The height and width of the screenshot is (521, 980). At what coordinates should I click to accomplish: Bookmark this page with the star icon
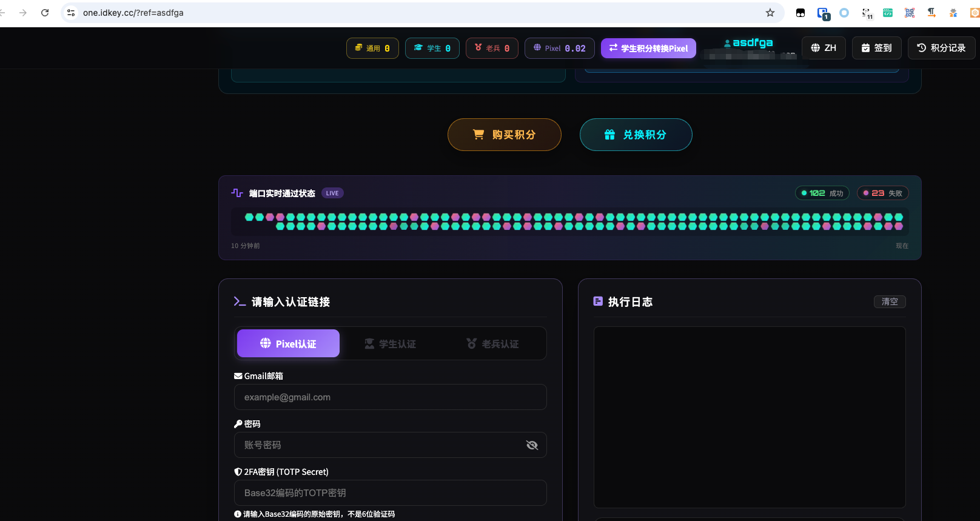pos(770,13)
